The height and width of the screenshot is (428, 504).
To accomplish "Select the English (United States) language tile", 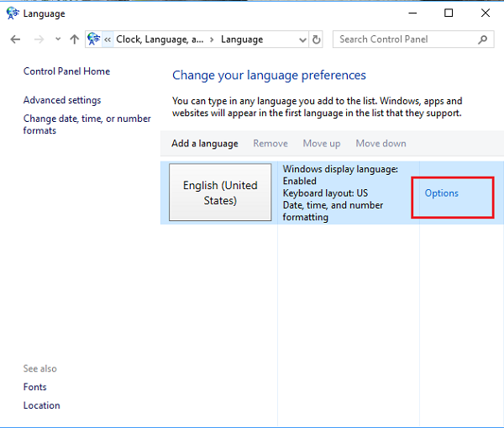I will click(220, 193).
